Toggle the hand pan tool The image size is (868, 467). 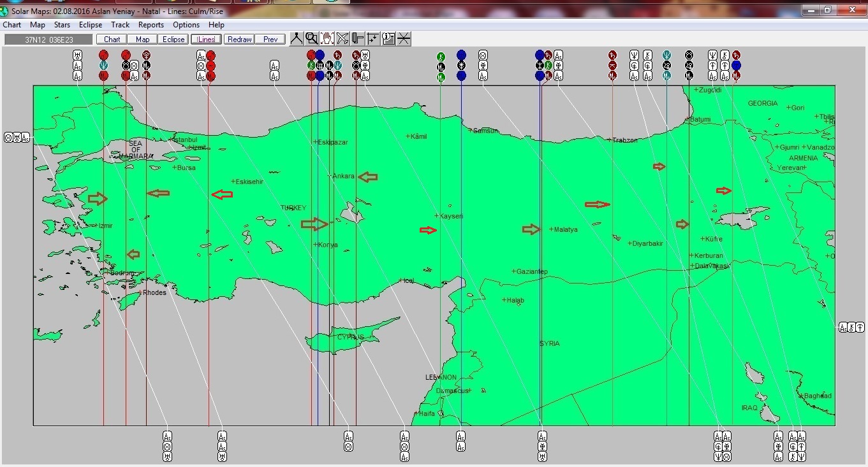click(x=327, y=39)
